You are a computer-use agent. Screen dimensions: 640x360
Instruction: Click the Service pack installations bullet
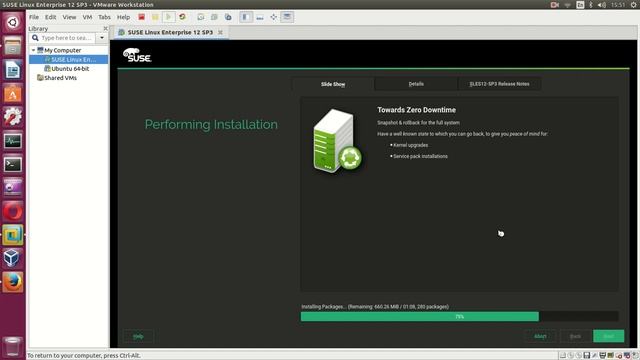tap(420, 156)
